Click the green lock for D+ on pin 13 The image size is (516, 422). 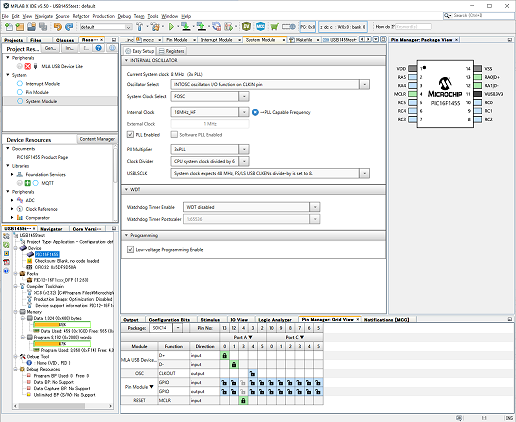(225, 355)
